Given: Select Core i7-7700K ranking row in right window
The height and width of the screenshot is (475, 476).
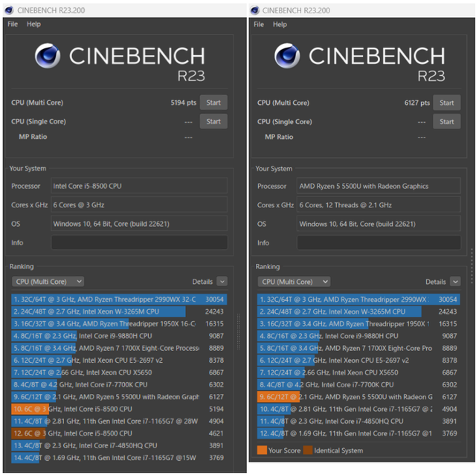Looking at the screenshot, I should tap(358, 384).
